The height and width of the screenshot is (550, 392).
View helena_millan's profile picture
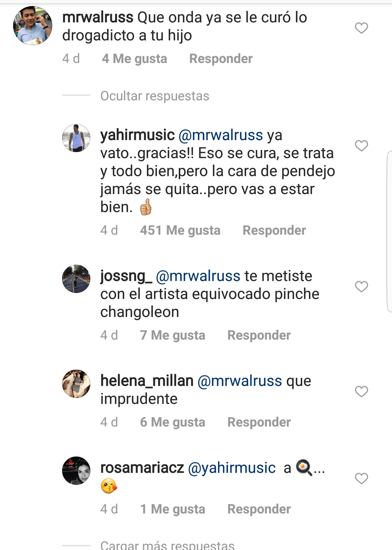coord(76,384)
